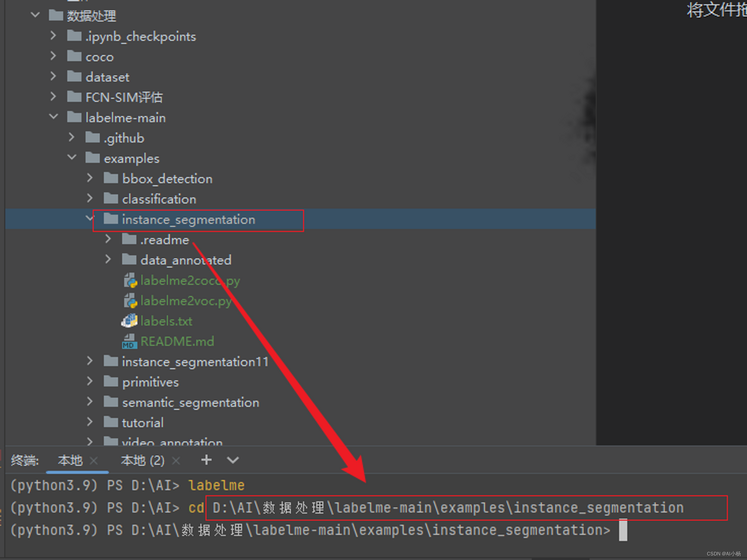Click the 终端 panel label
This screenshot has width=747, height=560.
[x=25, y=460]
